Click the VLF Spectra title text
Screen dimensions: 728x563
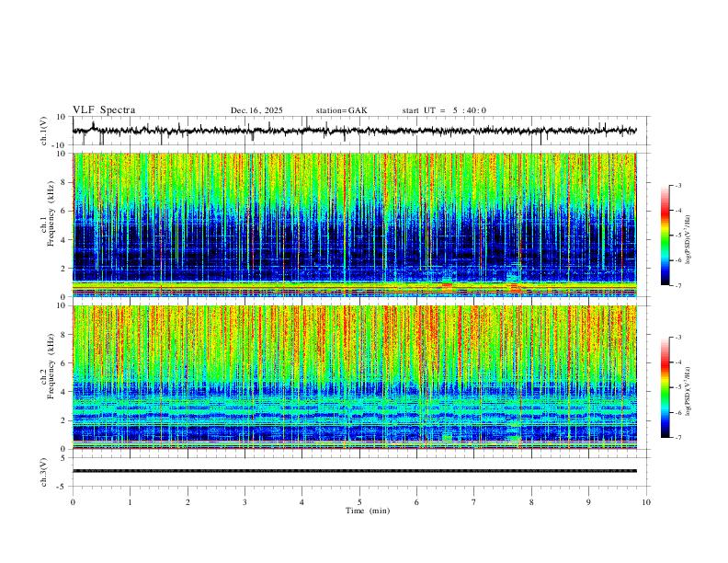(104, 110)
